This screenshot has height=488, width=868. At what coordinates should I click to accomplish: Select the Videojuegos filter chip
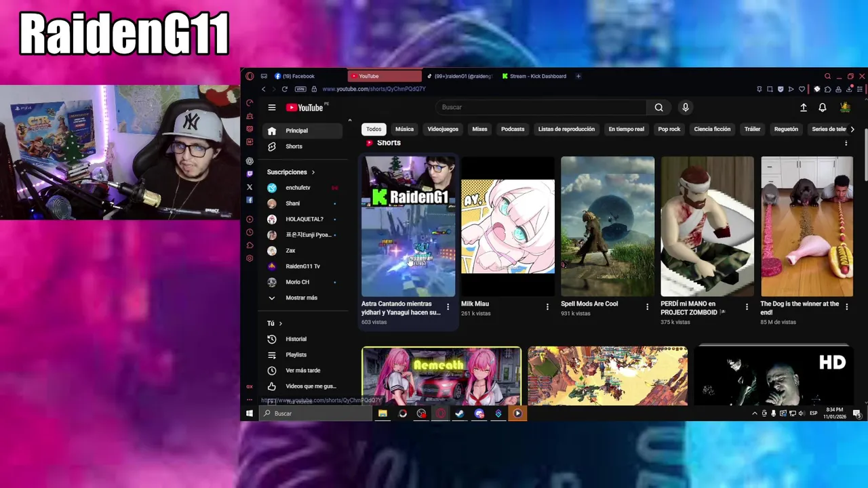443,129
